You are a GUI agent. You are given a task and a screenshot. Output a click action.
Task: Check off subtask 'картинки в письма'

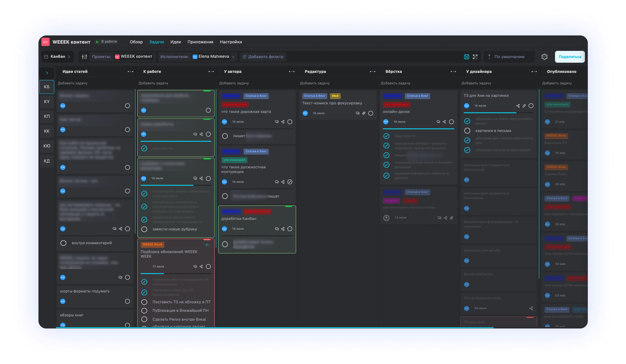pyautogui.click(x=467, y=131)
